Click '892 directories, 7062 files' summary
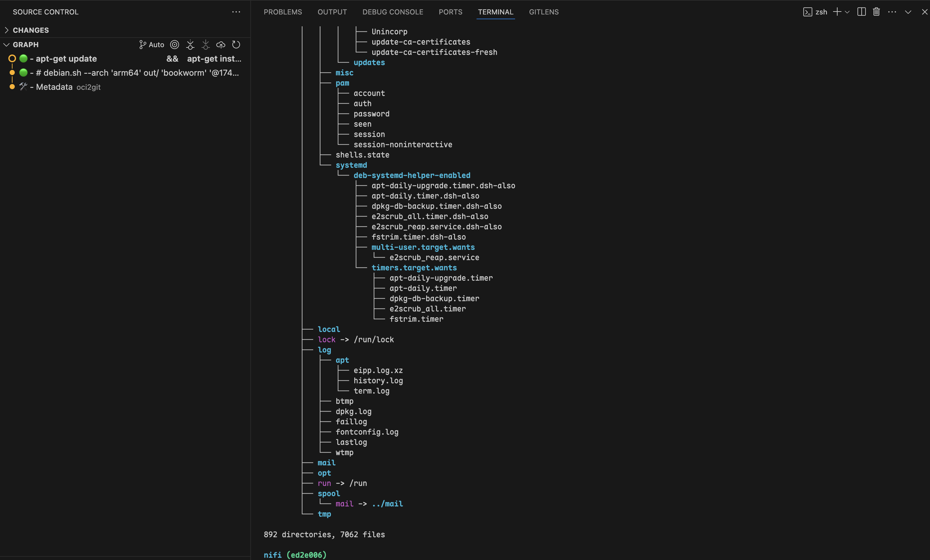Screen dimensions: 930x560 coord(324,535)
